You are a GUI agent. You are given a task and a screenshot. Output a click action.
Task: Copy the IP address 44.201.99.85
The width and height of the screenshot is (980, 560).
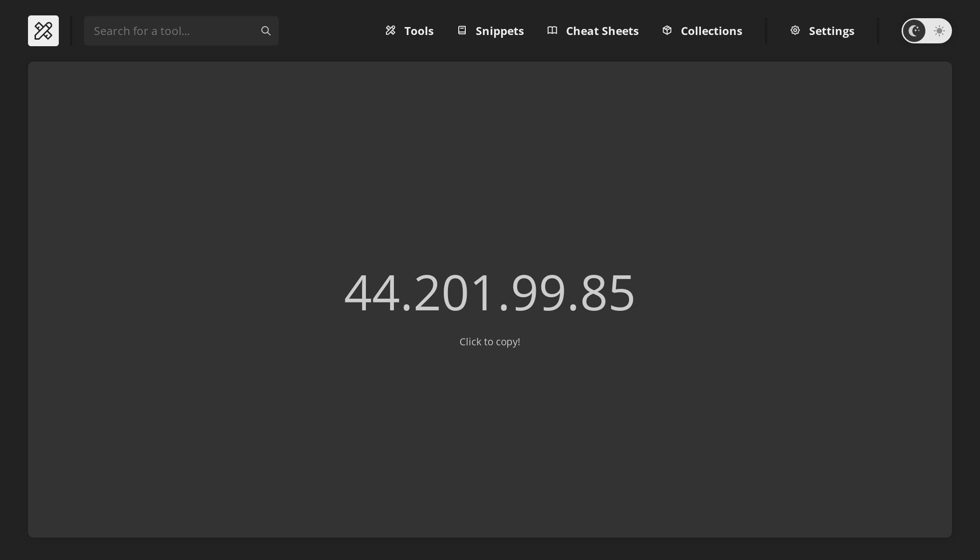pyautogui.click(x=490, y=292)
